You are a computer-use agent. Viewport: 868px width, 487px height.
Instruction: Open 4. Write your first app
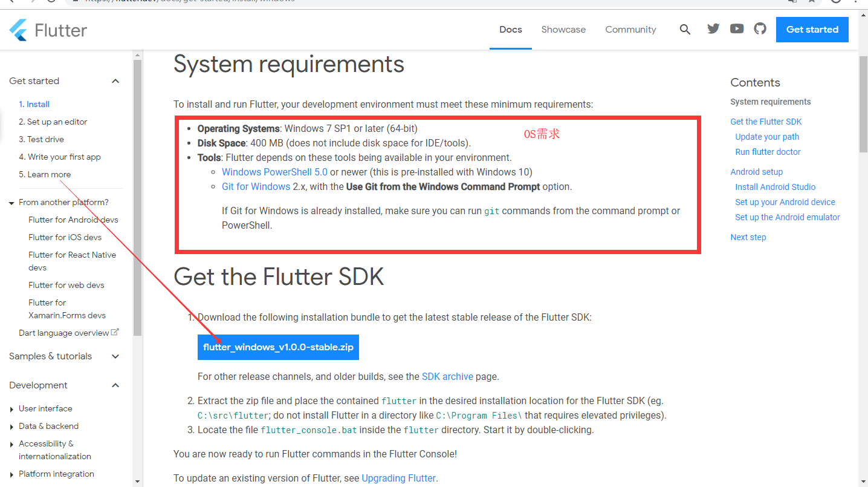[x=60, y=157]
